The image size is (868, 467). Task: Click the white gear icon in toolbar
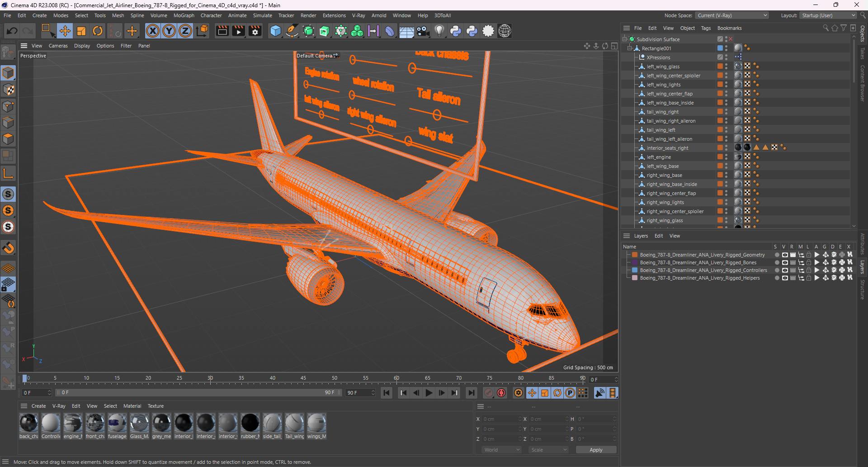488,31
